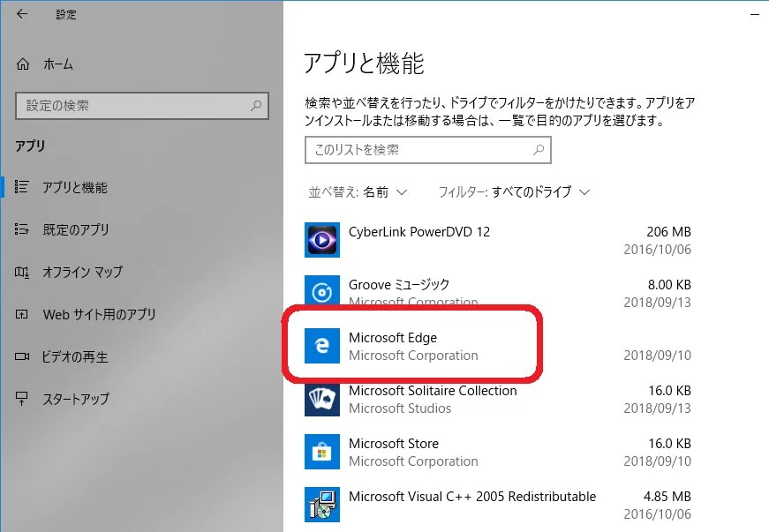
Task: Click the magnifier in 設定の検索 box
Action: pos(255,105)
